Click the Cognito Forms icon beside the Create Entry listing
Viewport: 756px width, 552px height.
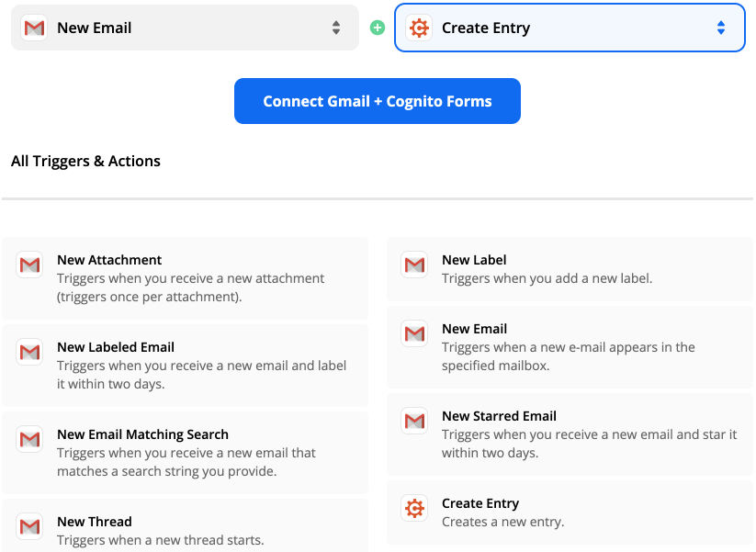(x=414, y=508)
